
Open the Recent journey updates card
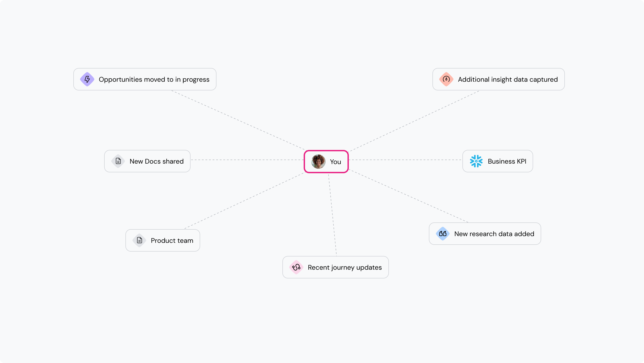pos(335,267)
